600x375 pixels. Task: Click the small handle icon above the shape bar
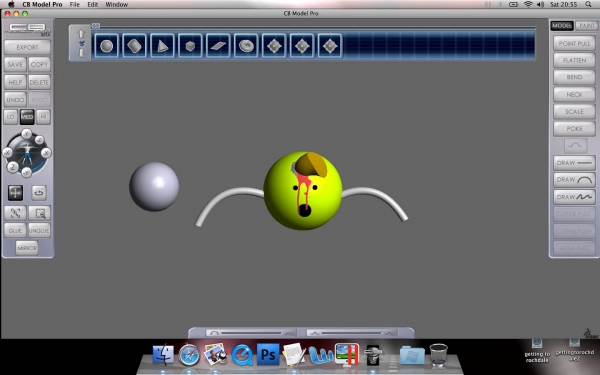click(96, 26)
